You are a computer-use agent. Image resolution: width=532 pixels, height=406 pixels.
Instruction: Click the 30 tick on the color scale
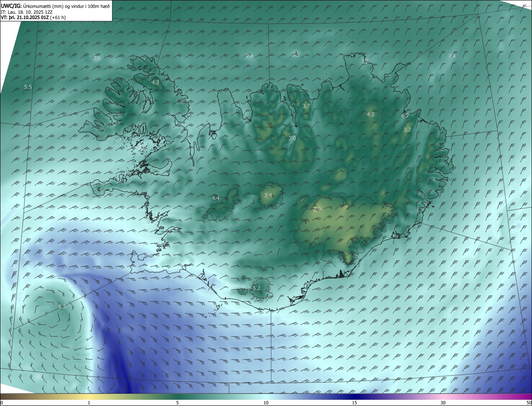coord(443,403)
